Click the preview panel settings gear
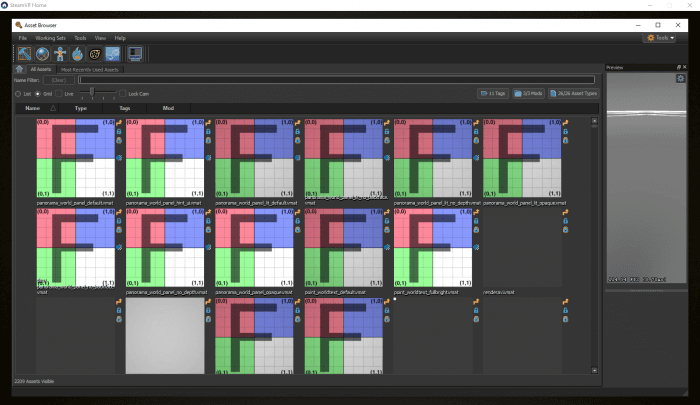Image resolution: width=700 pixels, height=405 pixels. click(680, 79)
